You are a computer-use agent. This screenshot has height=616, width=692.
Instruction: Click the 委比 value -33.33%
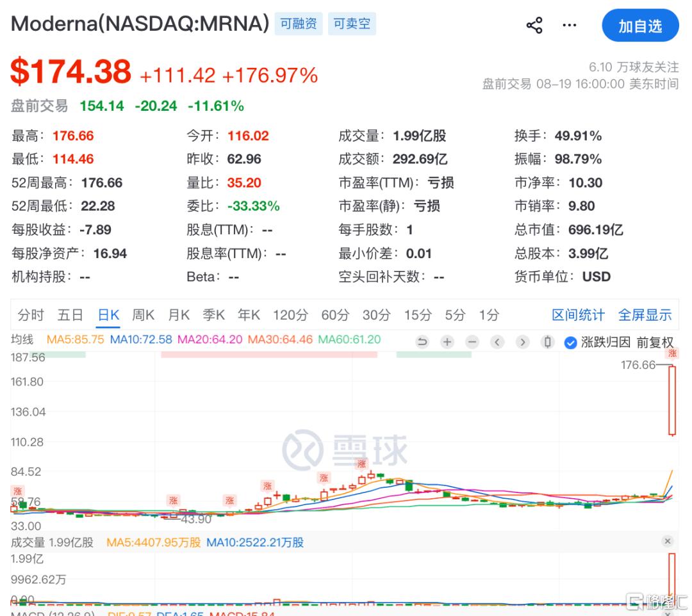(x=253, y=206)
